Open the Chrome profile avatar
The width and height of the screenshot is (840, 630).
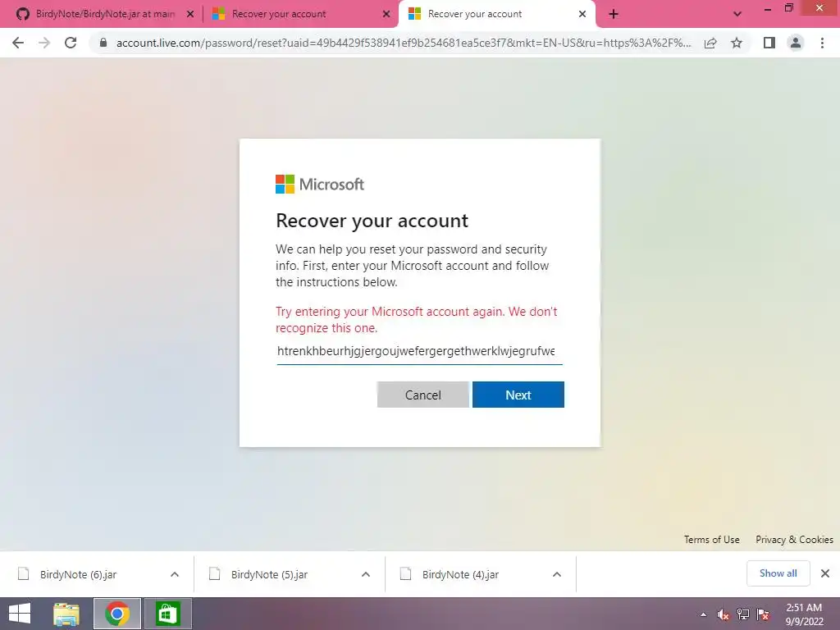click(796, 43)
